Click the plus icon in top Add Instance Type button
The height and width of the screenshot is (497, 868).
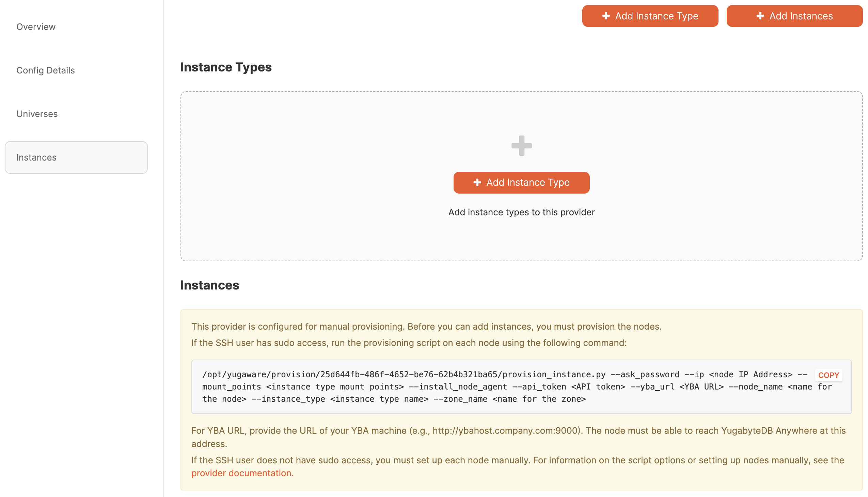click(606, 16)
